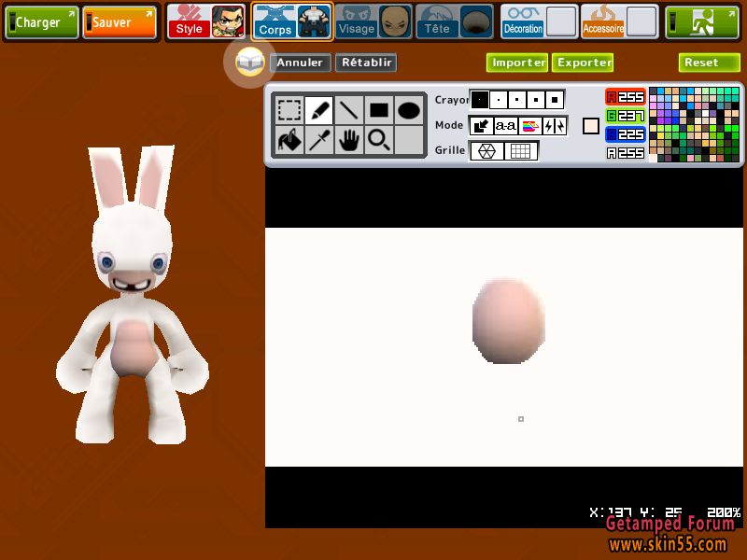The width and height of the screenshot is (747, 560).
Task: Click the red R 255 value field
Action: coord(626,97)
